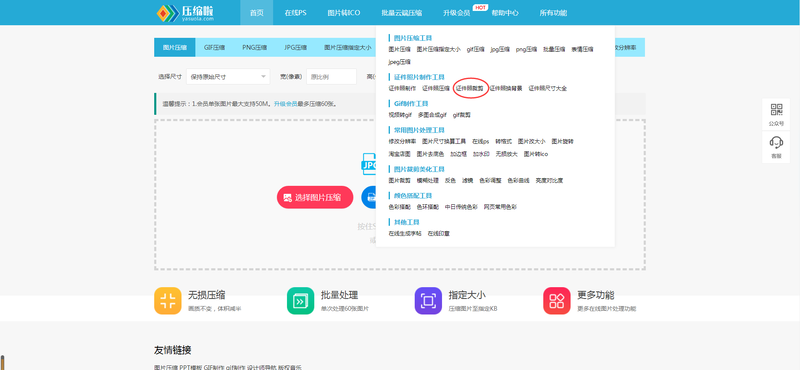Open the 色彩搭配 color tool link
Image resolution: width=800 pixels, height=370 pixels.
[x=399, y=207]
